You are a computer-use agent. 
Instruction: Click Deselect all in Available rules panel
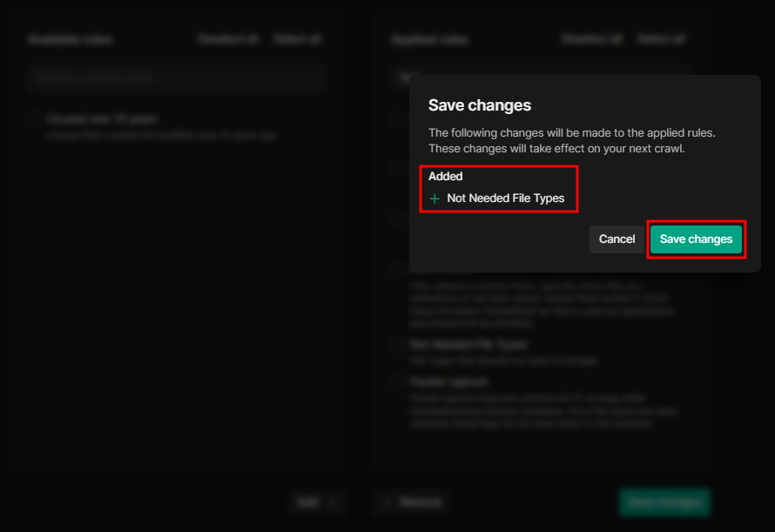click(x=227, y=39)
